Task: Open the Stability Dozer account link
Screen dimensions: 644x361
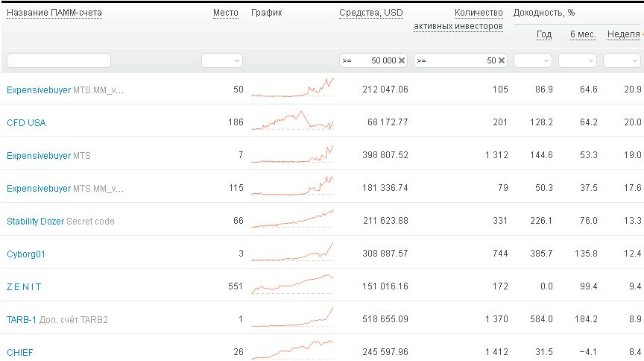Action: coord(36,222)
